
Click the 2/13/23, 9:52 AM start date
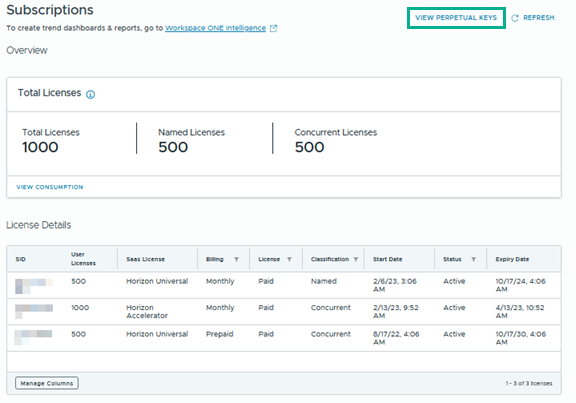(x=396, y=312)
